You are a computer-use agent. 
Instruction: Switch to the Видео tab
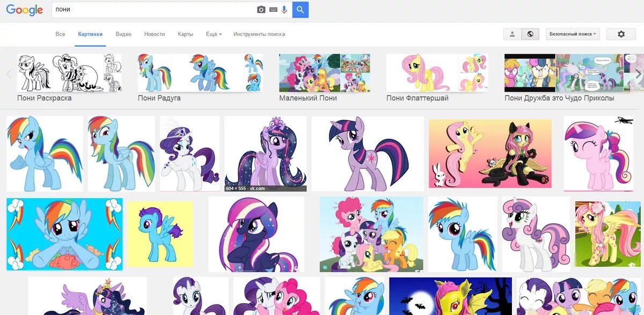coord(123,34)
